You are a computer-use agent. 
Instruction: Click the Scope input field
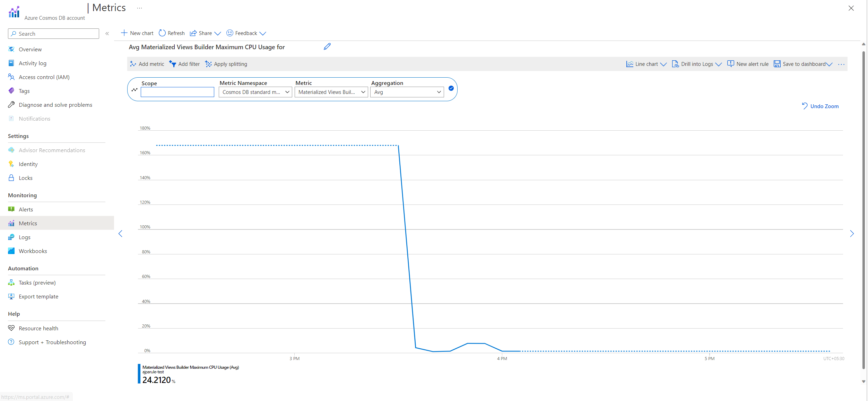(177, 92)
